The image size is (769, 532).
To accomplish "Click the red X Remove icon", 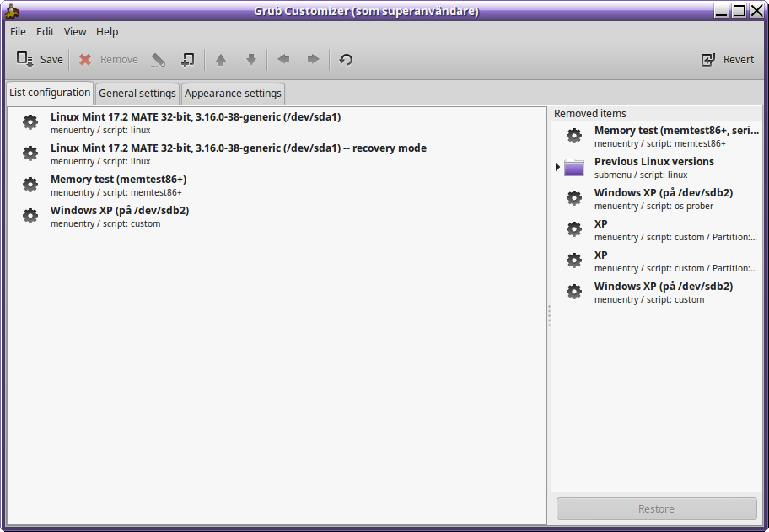I will click(85, 59).
